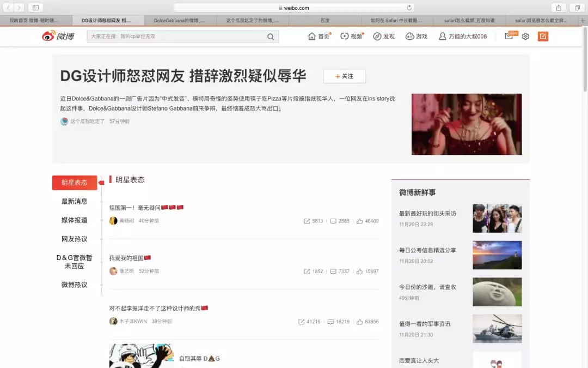Screen dimensions: 588x368
Task: Click comment icon on 唐艺昕 post
Action: tap(333, 272)
